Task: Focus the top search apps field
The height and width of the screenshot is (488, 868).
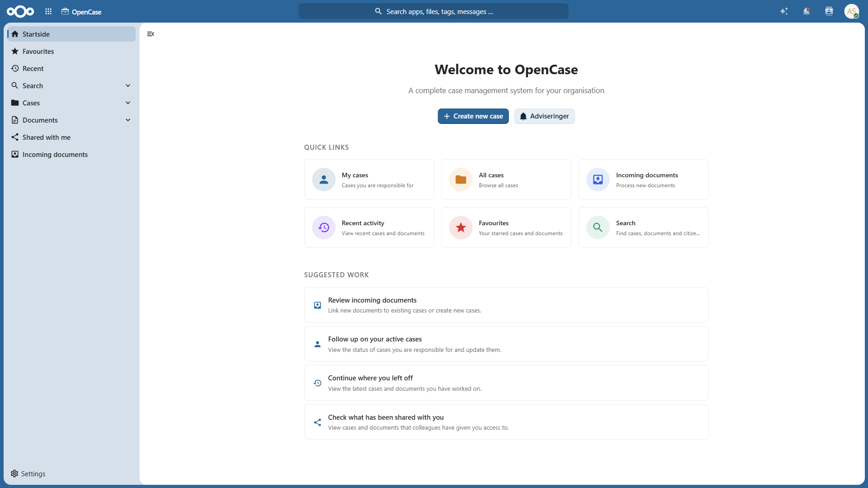Action: pos(433,11)
